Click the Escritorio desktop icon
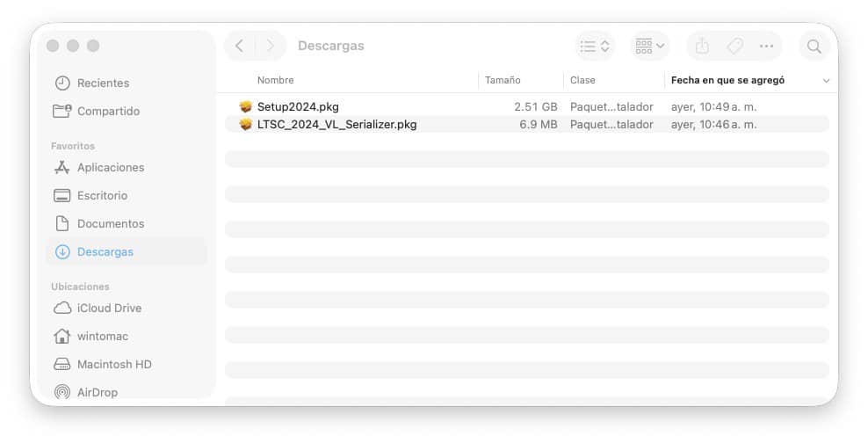This screenshot has width=868, height=443. coord(62,195)
